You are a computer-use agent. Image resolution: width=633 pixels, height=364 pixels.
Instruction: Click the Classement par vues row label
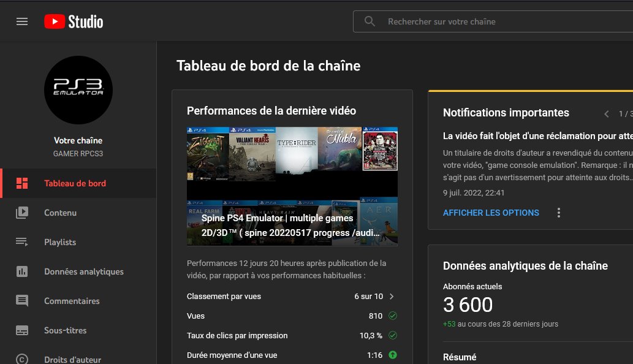point(224,296)
